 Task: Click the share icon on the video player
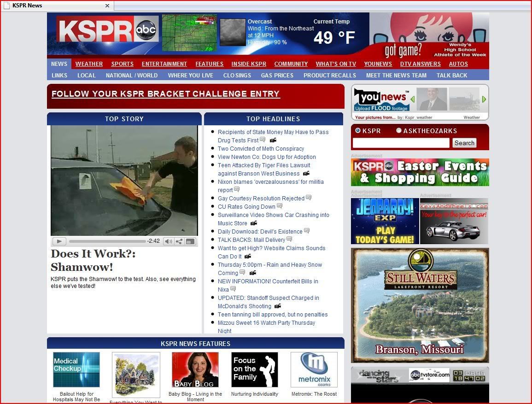tap(179, 241)
